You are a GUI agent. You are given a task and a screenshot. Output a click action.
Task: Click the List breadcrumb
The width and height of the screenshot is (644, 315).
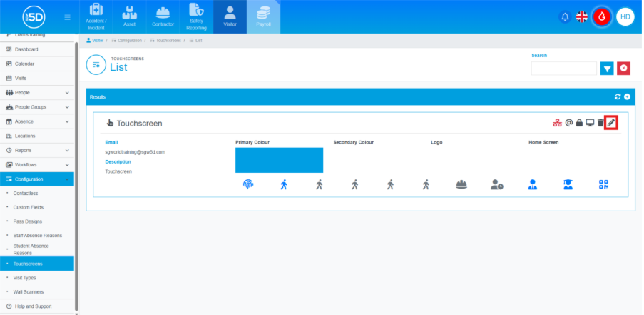click(x=195, y=40)
